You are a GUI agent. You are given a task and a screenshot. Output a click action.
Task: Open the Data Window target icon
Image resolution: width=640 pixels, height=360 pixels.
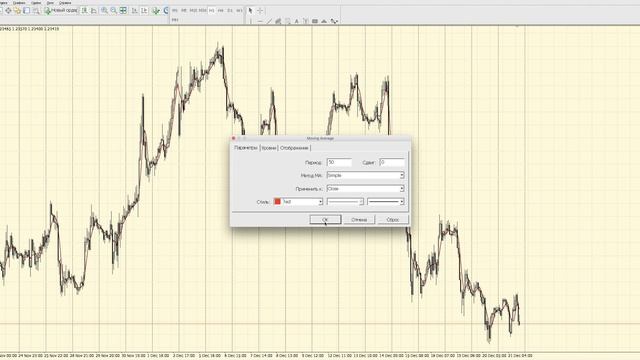(x=8, y=10)
